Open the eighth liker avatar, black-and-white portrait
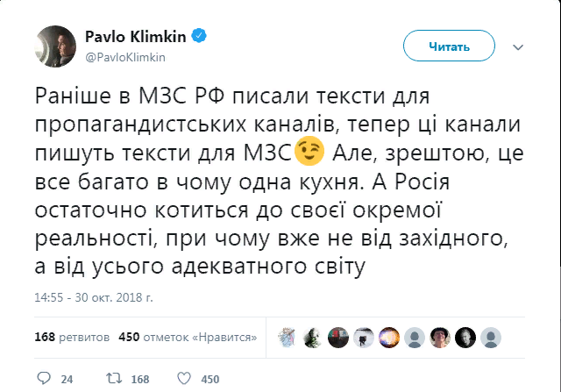 466,337
